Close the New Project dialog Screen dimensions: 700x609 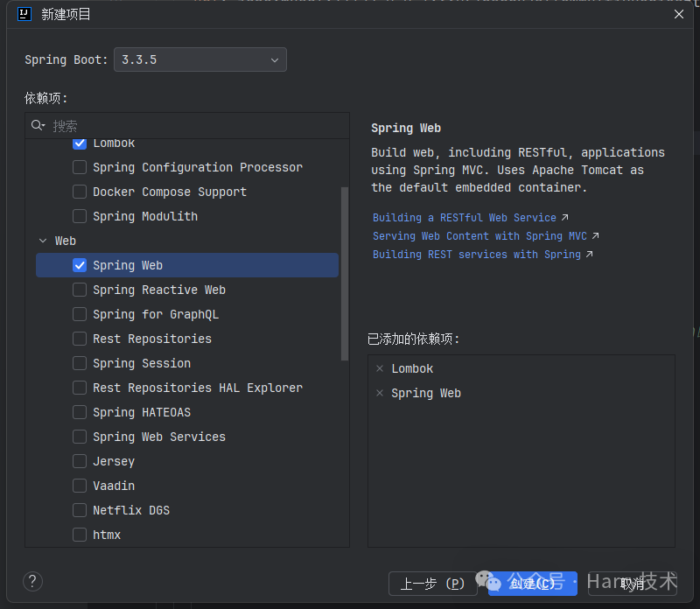coord(679,14)
